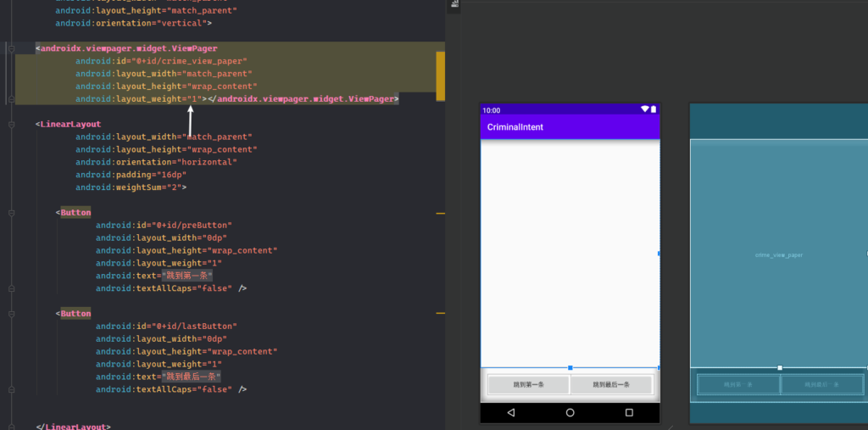Click the Wi-Fi icon in preview status bar
This screenshot has height=430, width=868.
[645, 109]
